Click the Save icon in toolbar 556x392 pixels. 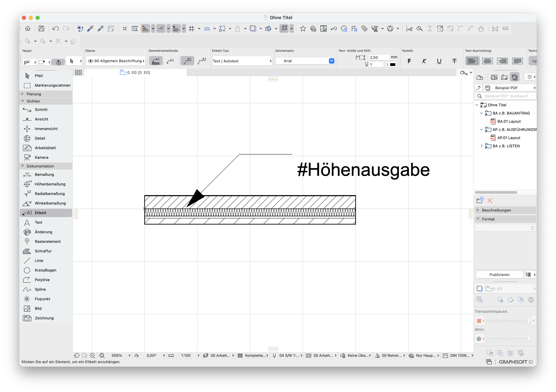coord(41,29)
